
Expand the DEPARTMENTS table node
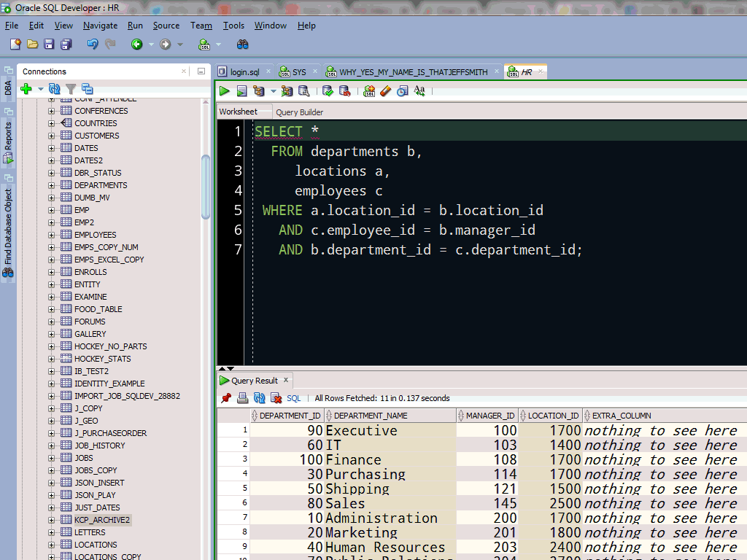tap(52, 185)
